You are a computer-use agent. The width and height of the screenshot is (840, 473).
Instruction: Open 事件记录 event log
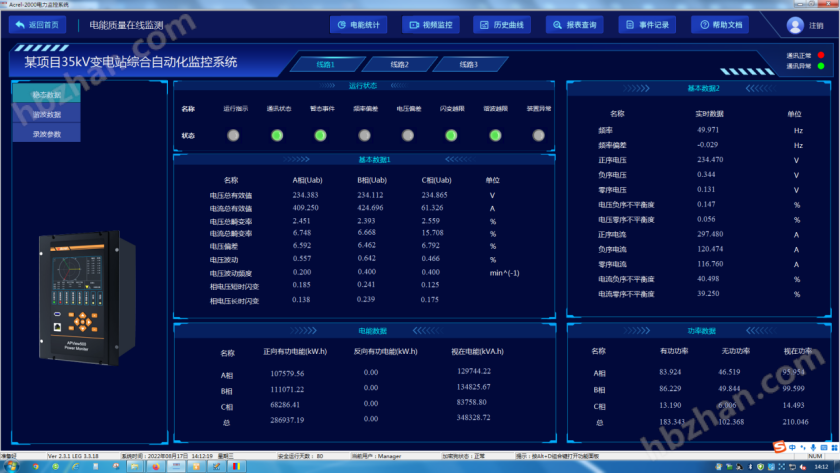pos(647,25)
